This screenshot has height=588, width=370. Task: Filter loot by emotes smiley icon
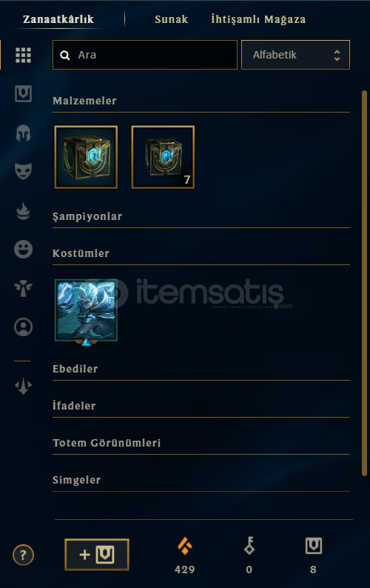(23, 250)
